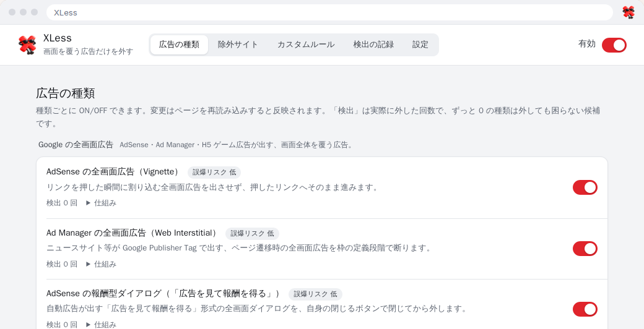Image resolution: width=644 pixels, height=329 pixels.
Task: Click 検出 0 回 under AdSense Vignette
Action: [61, 203]
